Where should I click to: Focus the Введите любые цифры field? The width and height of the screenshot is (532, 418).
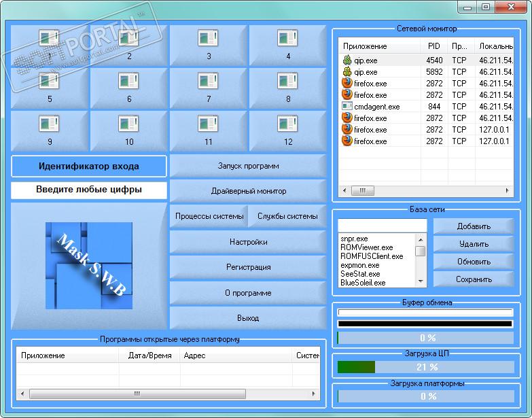(x=89, y=190)
